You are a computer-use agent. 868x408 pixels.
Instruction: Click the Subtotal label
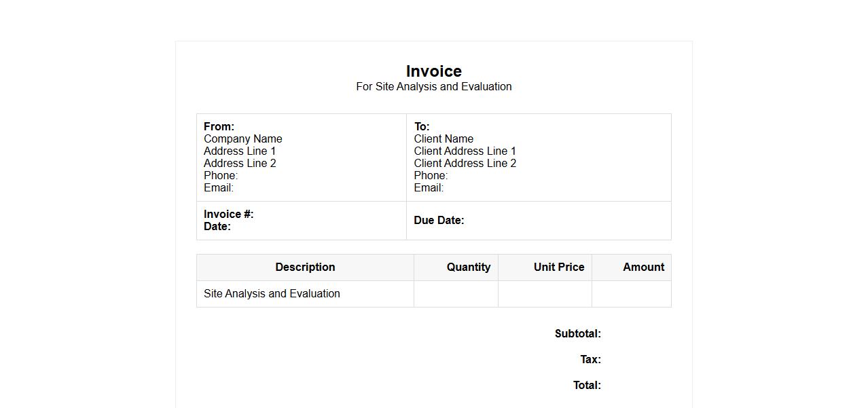pos(577,334)
